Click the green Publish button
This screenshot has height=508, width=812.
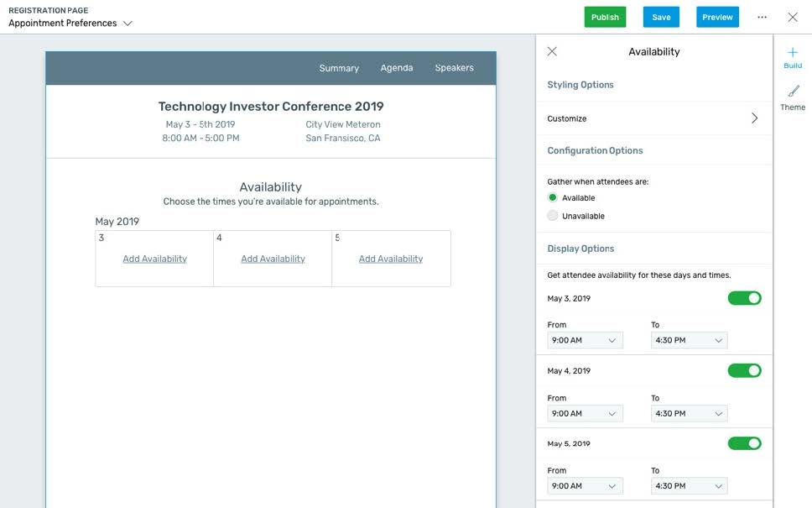coord(605,17)
